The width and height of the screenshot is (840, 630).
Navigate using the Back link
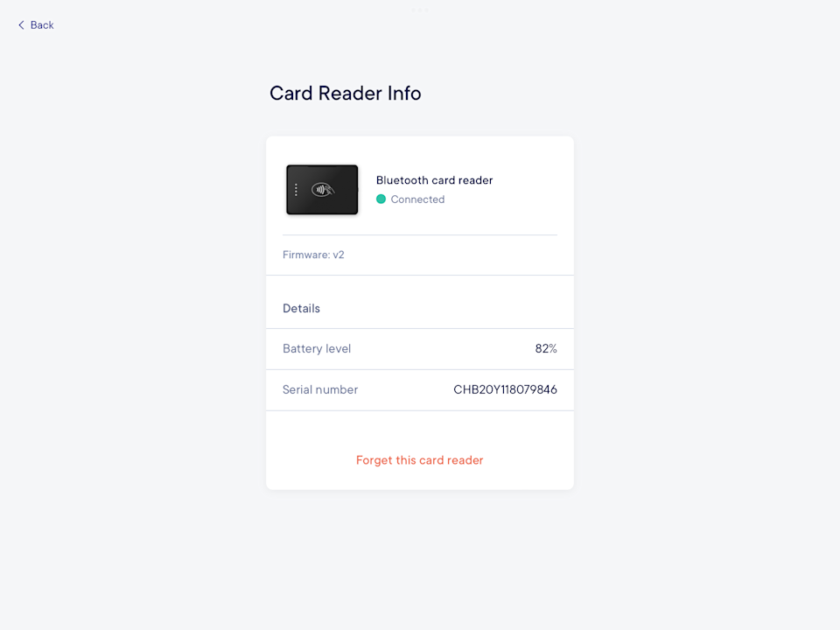tap(35, 24)
